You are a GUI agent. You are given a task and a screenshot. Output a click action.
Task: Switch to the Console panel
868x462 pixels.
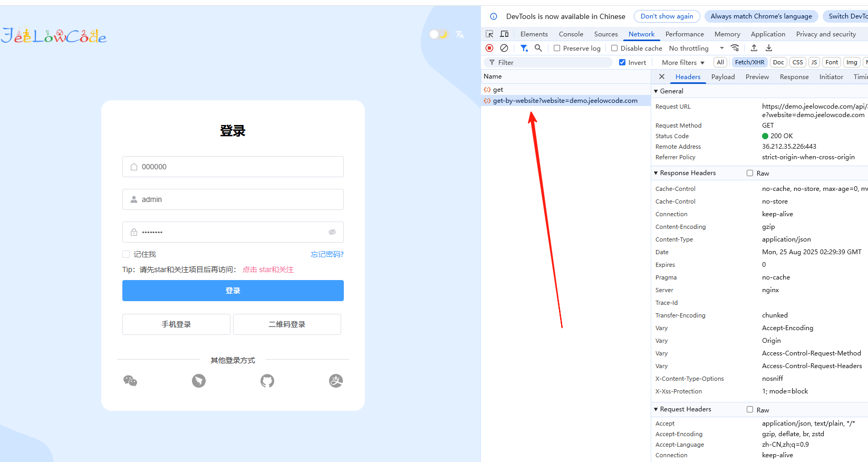click(x=571, y=34)
